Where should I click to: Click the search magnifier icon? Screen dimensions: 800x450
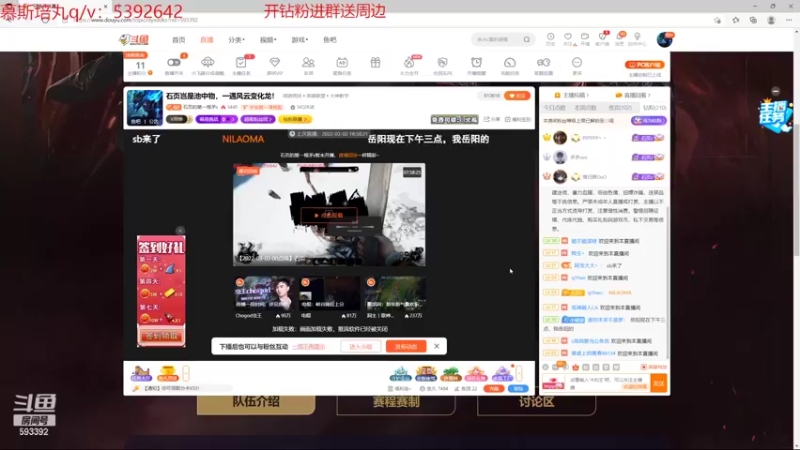point(527,39)
